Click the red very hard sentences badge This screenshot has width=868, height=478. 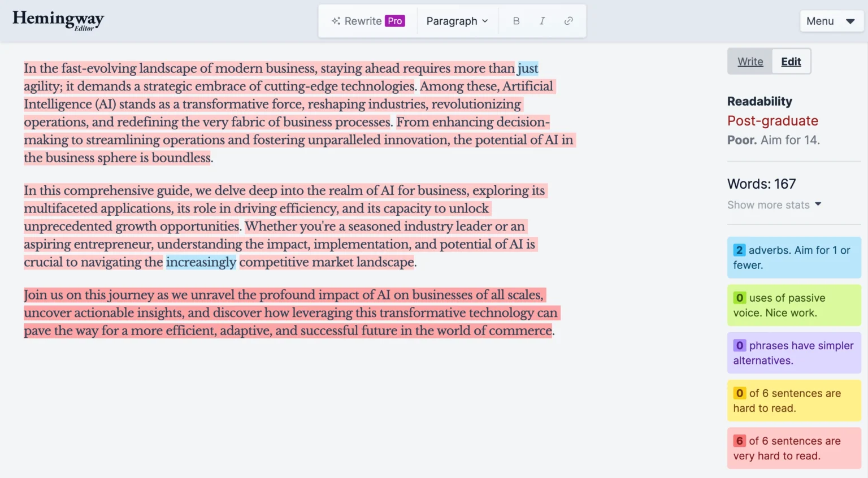coord(739,441)
